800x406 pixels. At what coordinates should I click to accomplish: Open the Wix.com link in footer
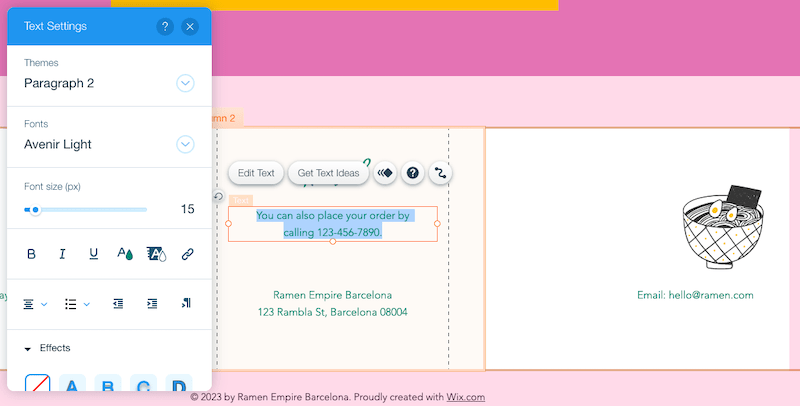[x=465, y=397]
